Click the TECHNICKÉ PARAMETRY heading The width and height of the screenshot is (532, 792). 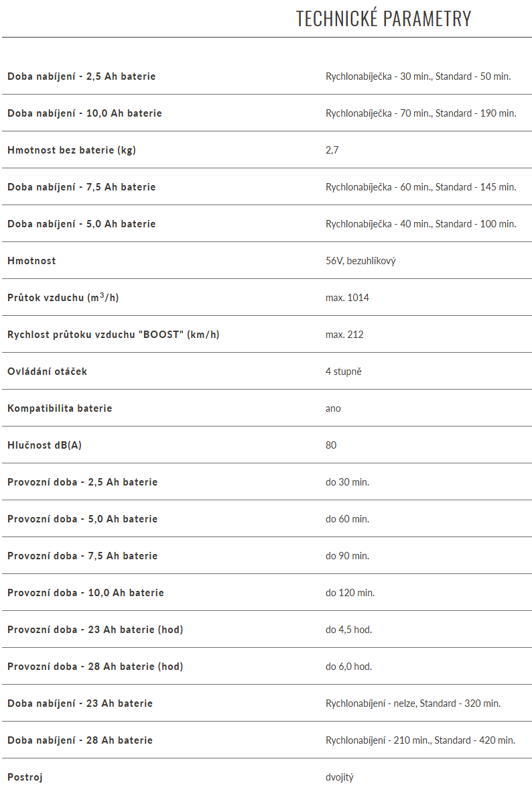point(384,19)
